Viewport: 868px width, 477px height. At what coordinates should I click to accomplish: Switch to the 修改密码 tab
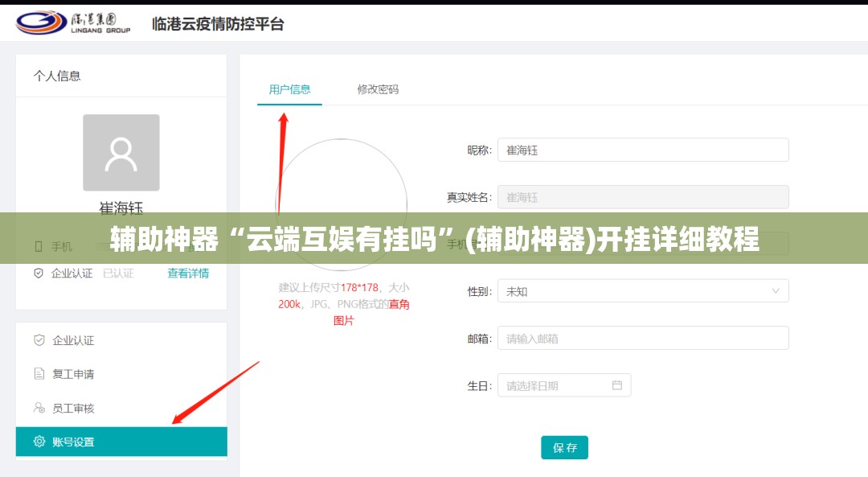(x=378, y=89)
